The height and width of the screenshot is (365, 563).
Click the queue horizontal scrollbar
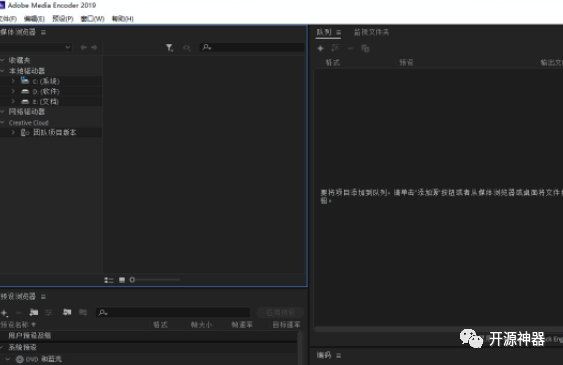pyautogui.click(x=438, y=329)
